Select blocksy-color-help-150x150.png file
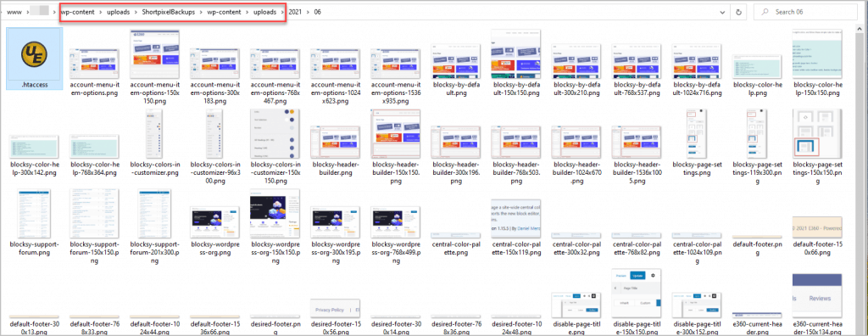 pos(818,54)
